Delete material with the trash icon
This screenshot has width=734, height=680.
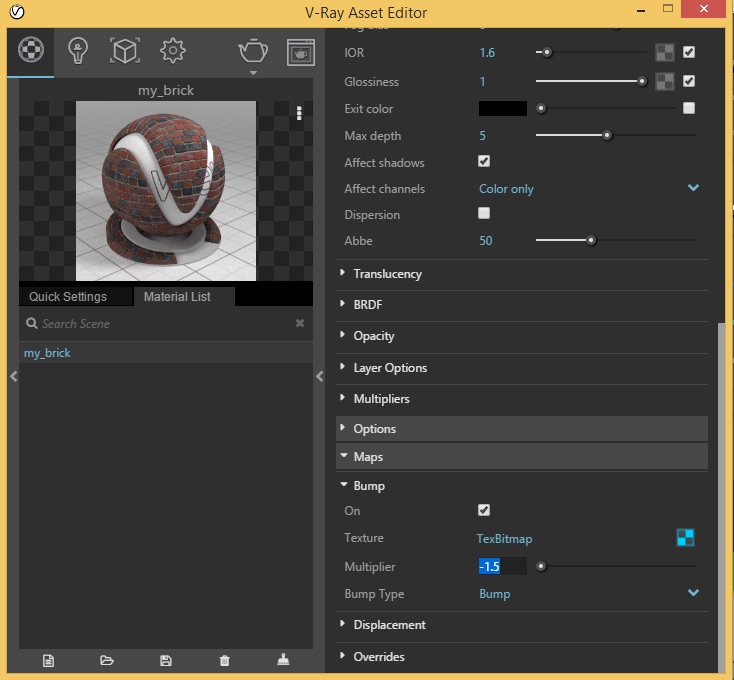coord(224,660)
